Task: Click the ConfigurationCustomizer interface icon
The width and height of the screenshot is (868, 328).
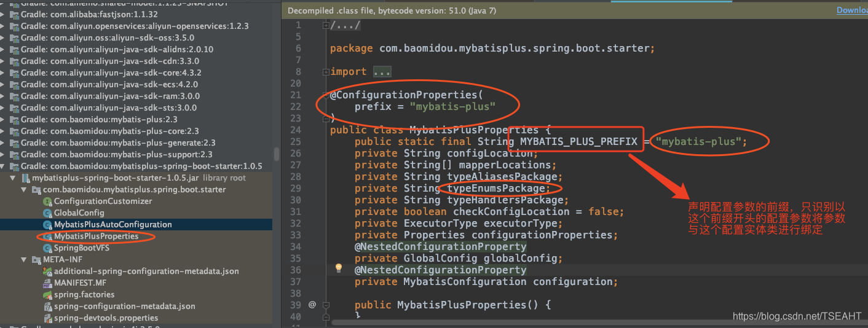Action: [x=47, y=201]
